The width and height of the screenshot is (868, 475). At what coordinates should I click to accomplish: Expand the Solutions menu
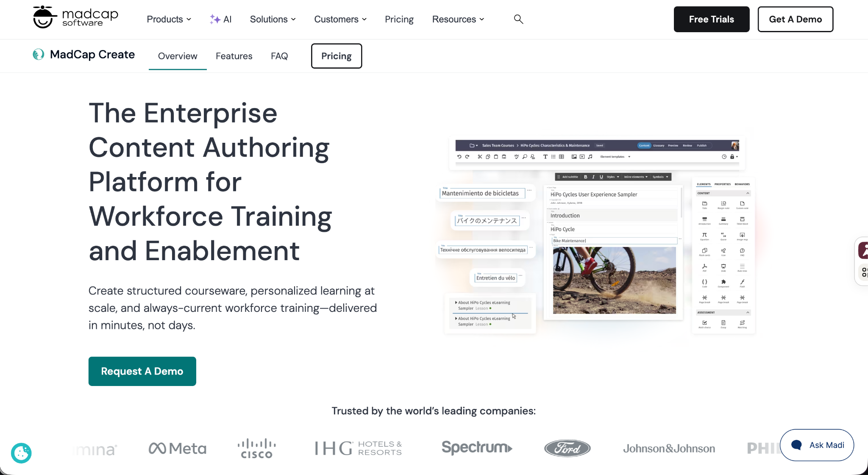[273, 19]
